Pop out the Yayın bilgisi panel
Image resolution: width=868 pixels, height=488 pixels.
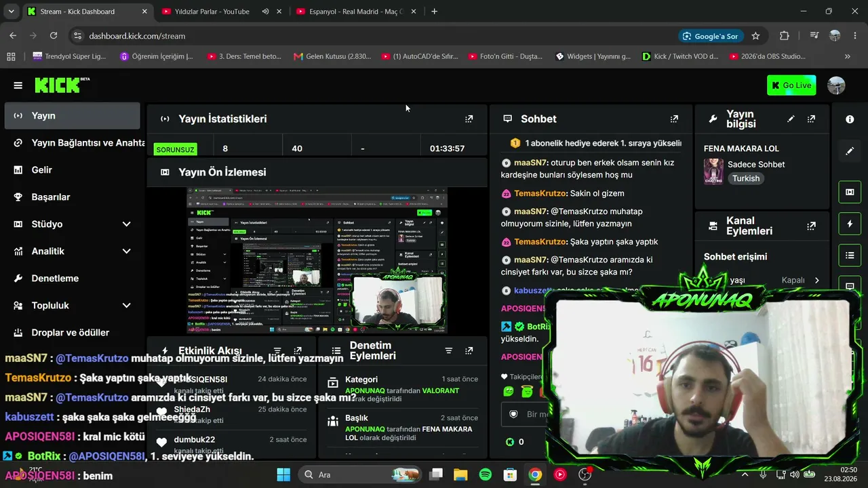811,119
